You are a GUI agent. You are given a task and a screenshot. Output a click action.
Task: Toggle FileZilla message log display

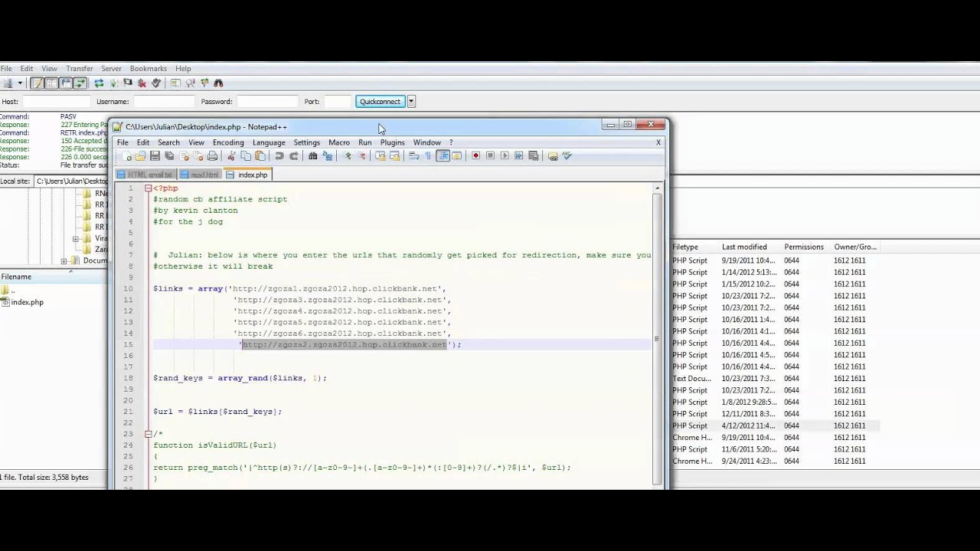pyautogui.click(x=38, y=83)
